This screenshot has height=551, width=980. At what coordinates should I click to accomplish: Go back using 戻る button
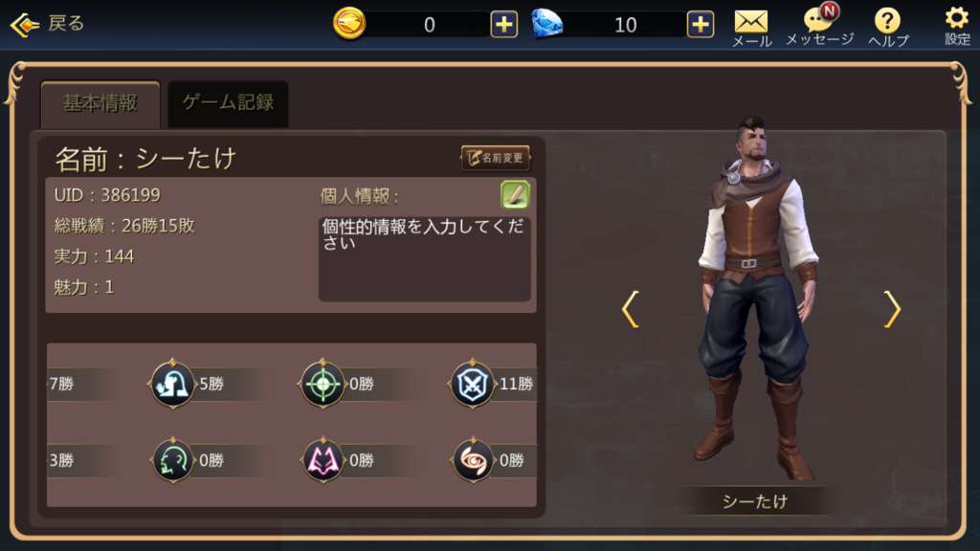click(48, 24)
